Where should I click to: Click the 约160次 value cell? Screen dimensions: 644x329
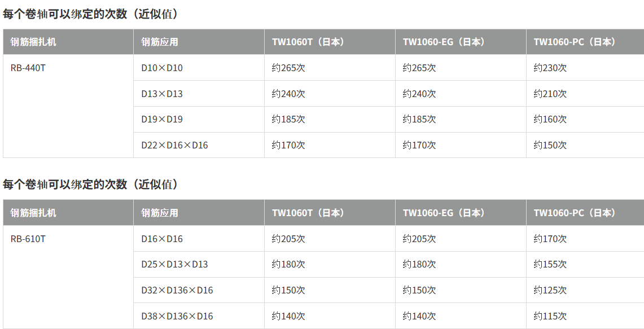(x=550, y=119)
